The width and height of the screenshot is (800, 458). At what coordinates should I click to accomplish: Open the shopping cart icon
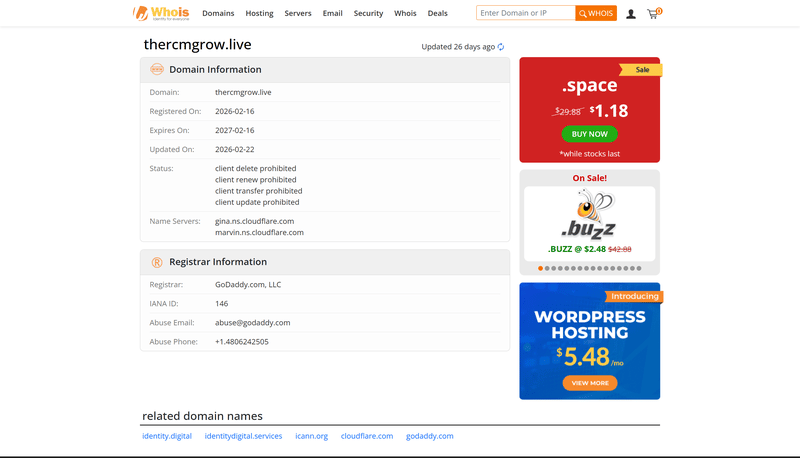point(654,13)
